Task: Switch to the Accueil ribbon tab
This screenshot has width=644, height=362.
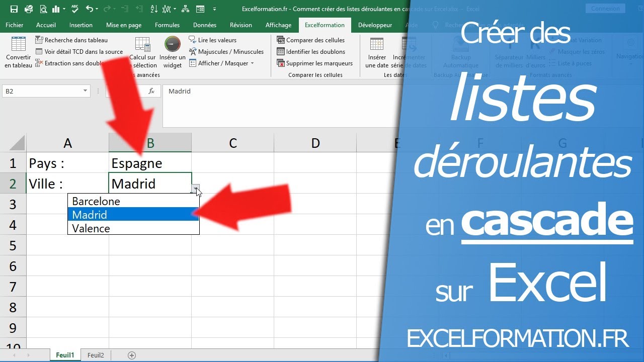Action: click(46, 25)
